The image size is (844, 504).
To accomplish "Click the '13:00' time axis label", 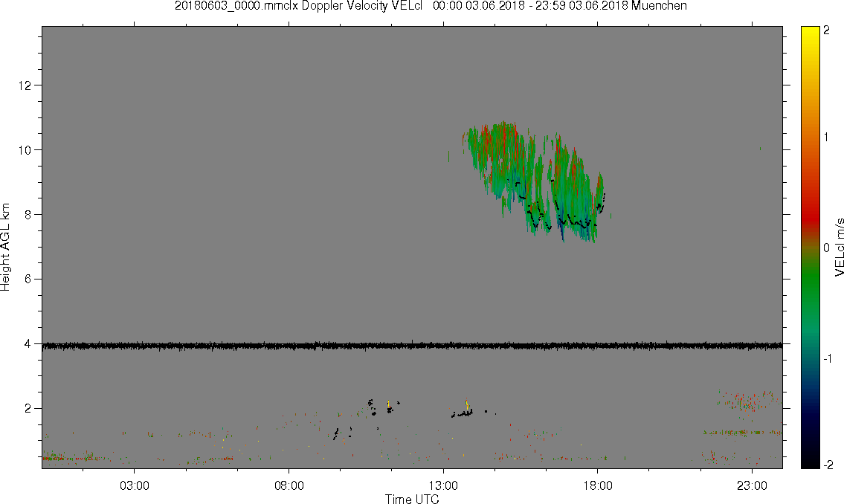I will click(443, 485).
